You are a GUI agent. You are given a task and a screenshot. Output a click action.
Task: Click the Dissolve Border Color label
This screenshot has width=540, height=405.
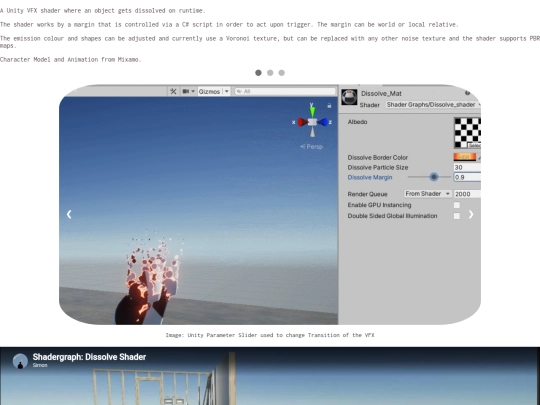(377, 157)
